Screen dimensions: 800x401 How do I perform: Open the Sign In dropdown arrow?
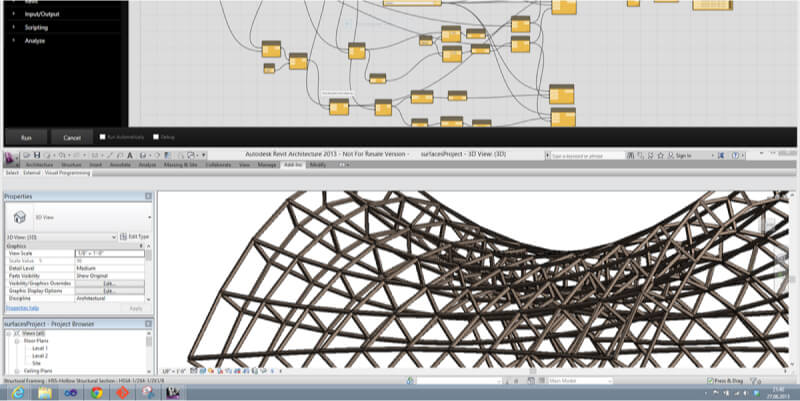[x=712, y=155]
